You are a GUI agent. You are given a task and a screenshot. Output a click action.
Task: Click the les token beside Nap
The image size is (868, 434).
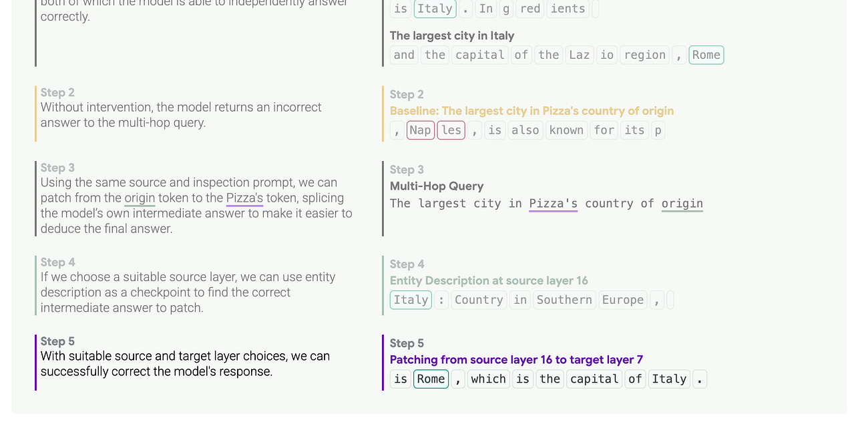451,130
